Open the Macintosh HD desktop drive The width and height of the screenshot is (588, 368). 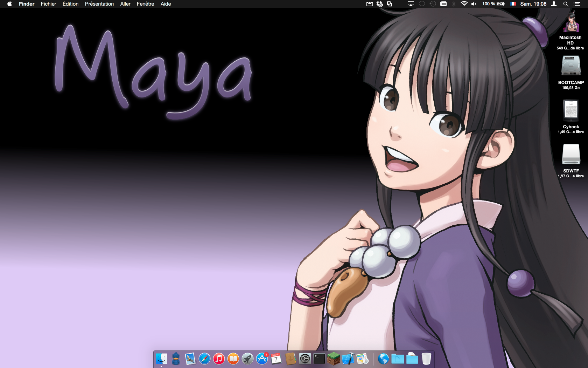click(x=570, y=22)
